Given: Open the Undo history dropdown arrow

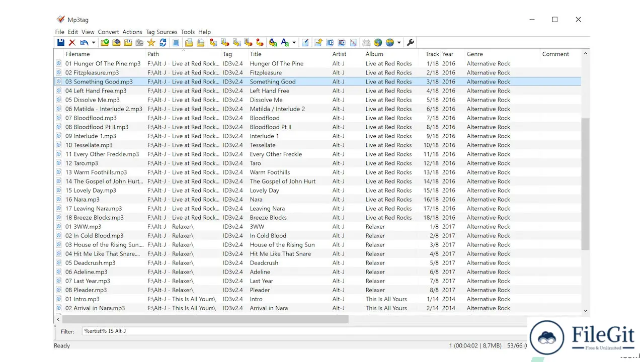Looking at the screenshot, I should [x=93, y=43].
